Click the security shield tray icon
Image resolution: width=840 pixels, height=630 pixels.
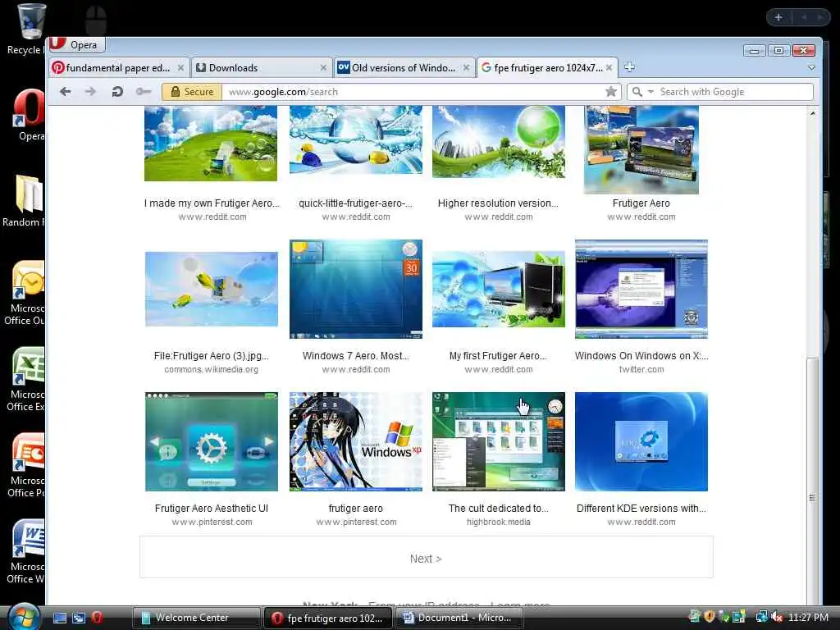[x=710, y=617]
